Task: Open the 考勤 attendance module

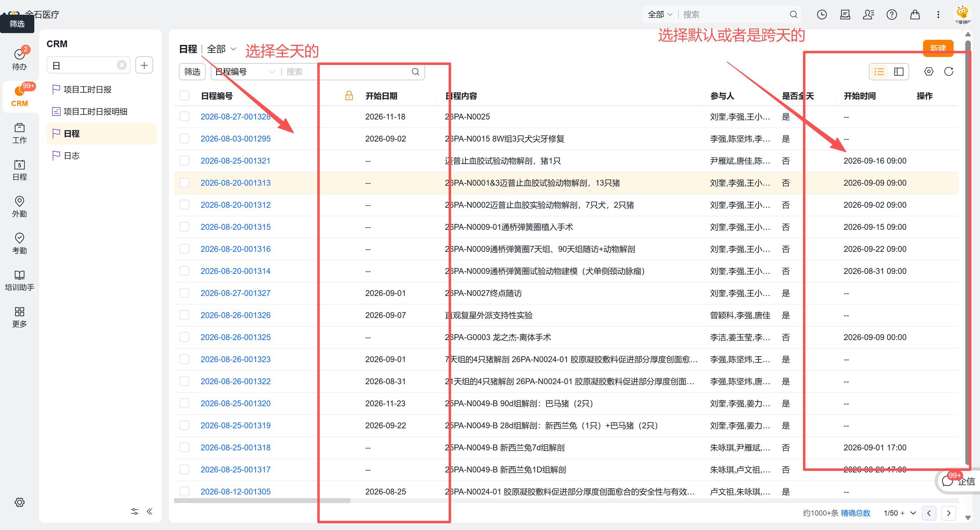Action: click(19, 243)
